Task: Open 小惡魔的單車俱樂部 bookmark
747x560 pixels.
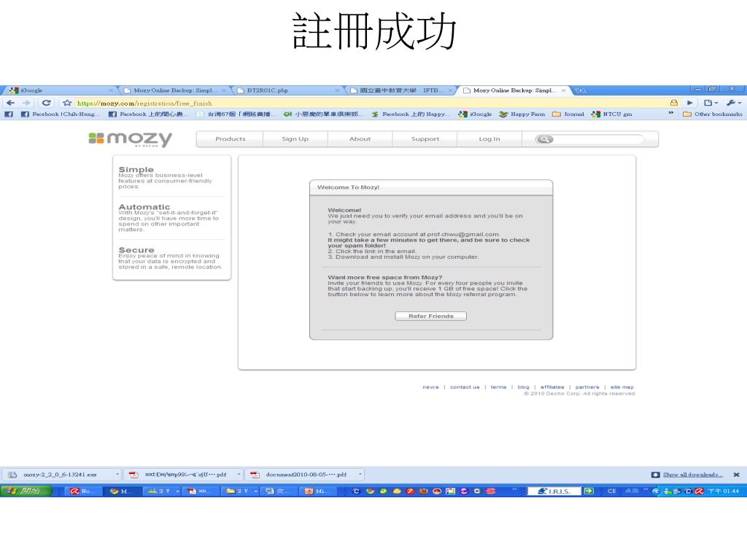Action: [323, 114]
